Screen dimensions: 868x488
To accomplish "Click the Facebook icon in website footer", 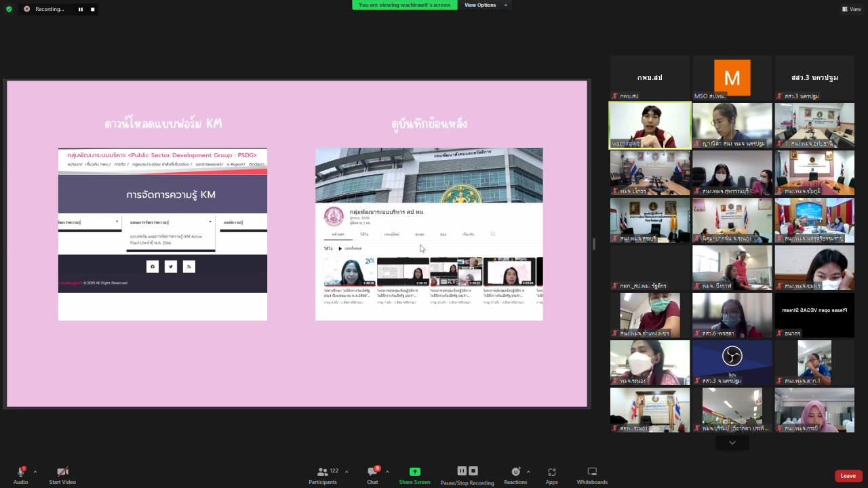I will [x=153, y=266].
